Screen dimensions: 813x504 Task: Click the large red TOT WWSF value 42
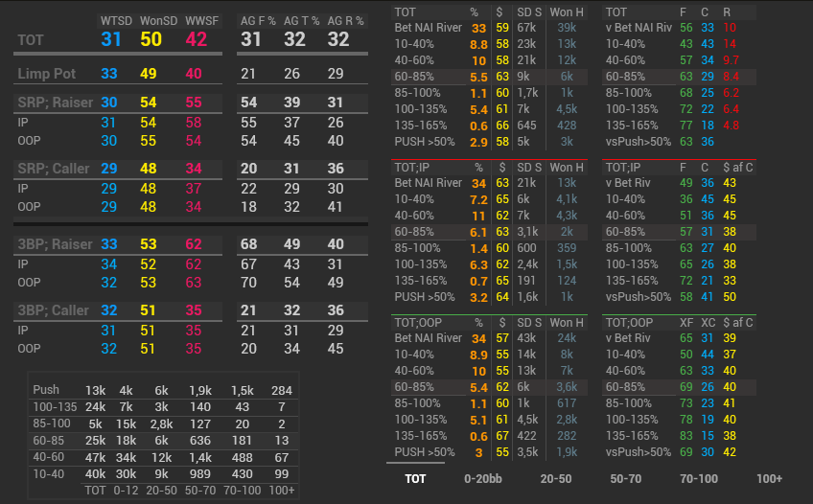click(x=196, y=40)
